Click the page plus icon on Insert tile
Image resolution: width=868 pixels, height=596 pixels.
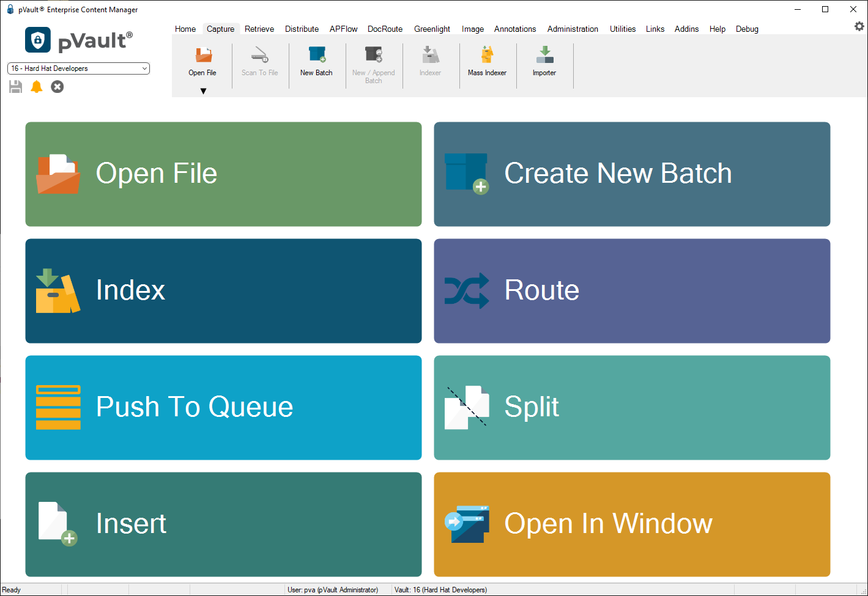pyautogui.click(x=58, y=524)
